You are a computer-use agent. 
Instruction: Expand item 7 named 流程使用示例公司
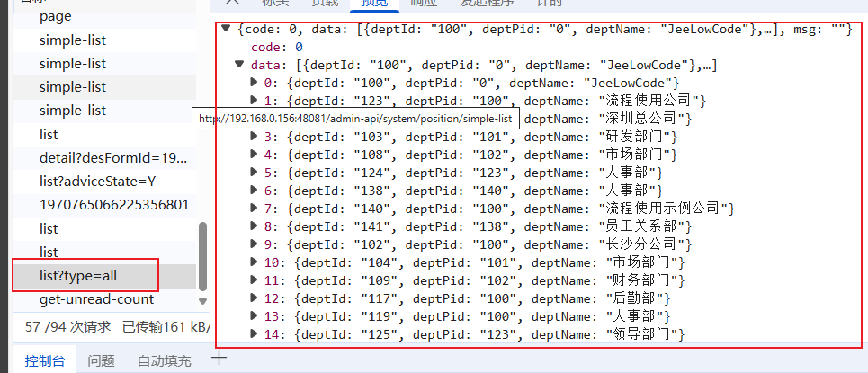(254, 209)
